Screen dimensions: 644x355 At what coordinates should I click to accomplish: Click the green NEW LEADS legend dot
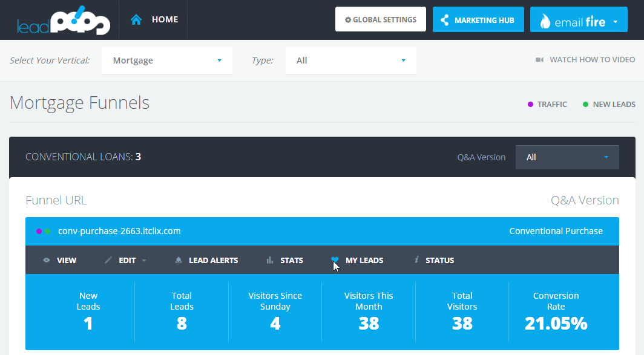pos(586,104)
